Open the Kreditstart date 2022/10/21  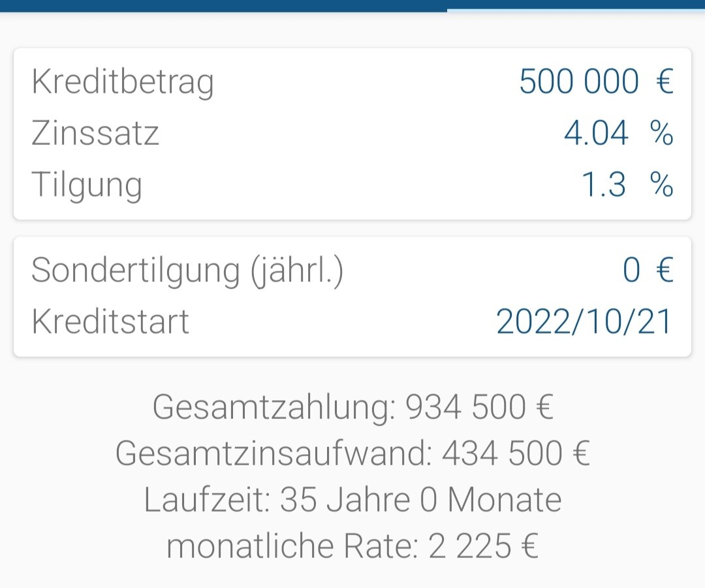click(584, 322)
